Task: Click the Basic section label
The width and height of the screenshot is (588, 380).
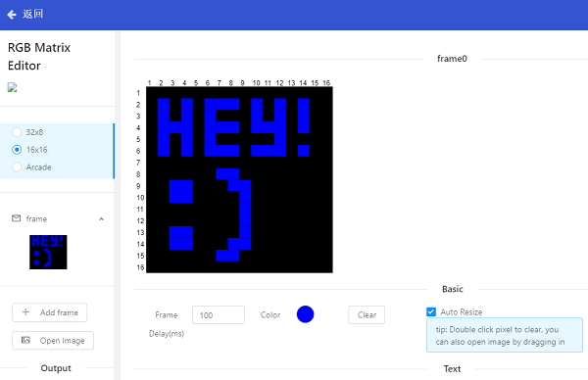Action: click(x=452, y=289)
